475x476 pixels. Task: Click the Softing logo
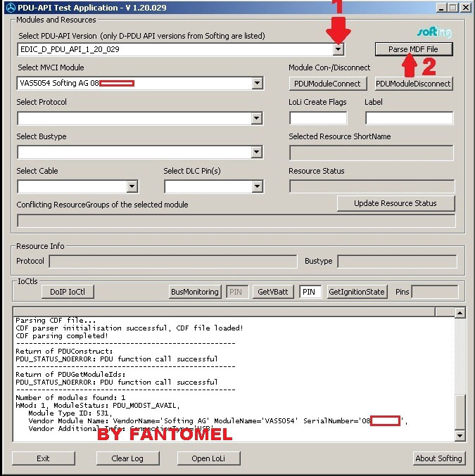coord(434,32)
